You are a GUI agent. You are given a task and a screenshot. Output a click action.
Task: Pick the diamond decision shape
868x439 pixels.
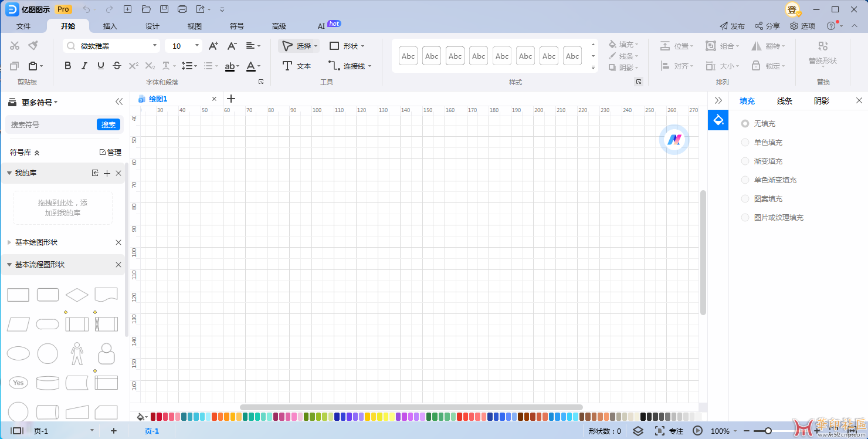coord(77,295)
